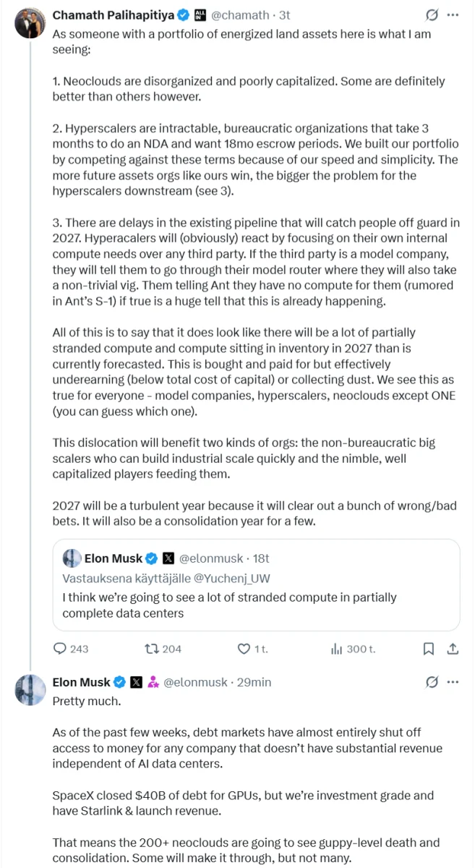Screen dimensions: 475x868
Task: Open Elon Musk's name in the reply
Action: pos(81,682)
